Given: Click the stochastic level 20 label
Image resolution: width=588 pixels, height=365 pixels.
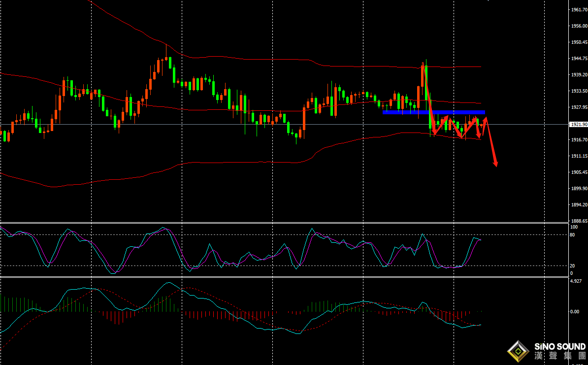Looking at the screenshot, I should [x=572, y=266].
